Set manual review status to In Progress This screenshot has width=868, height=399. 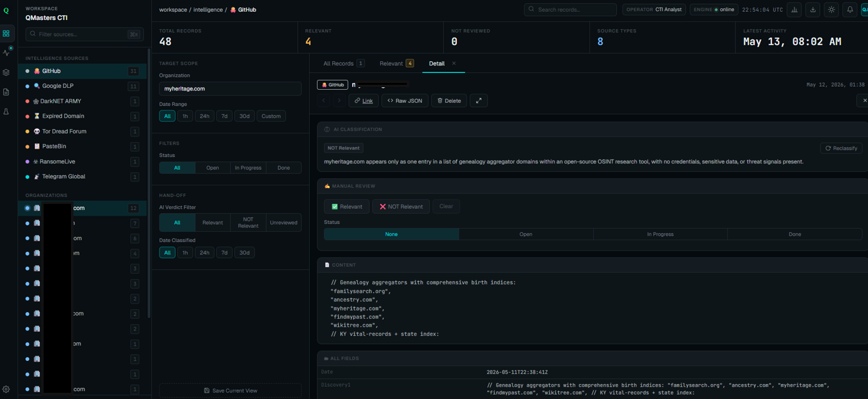(x=661, y=234)
